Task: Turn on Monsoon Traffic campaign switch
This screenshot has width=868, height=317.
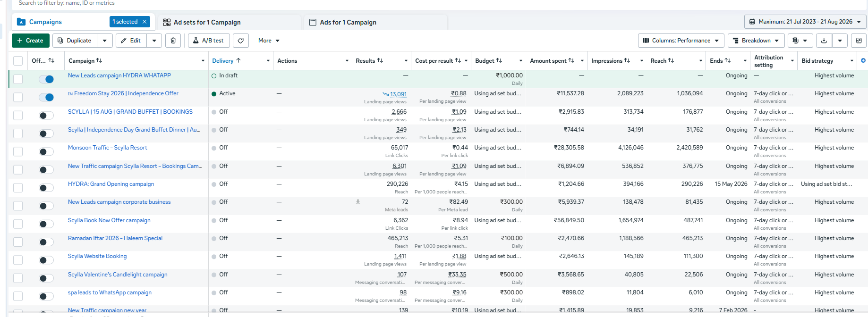Action: 46,151
